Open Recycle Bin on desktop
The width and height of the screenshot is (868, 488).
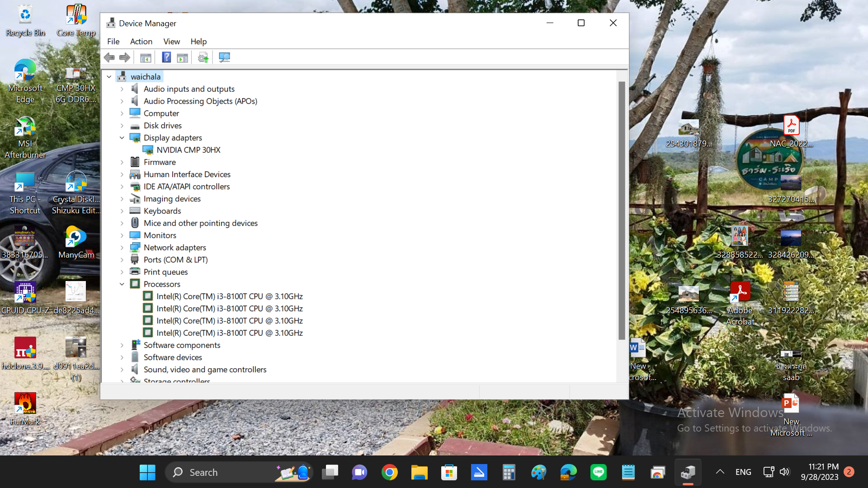(25, 20)
